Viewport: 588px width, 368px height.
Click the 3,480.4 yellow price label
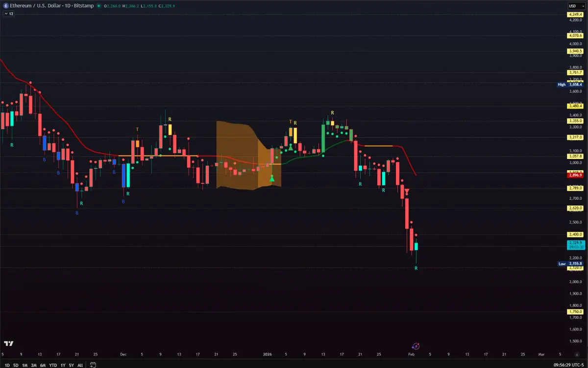[x=575, y=105]
